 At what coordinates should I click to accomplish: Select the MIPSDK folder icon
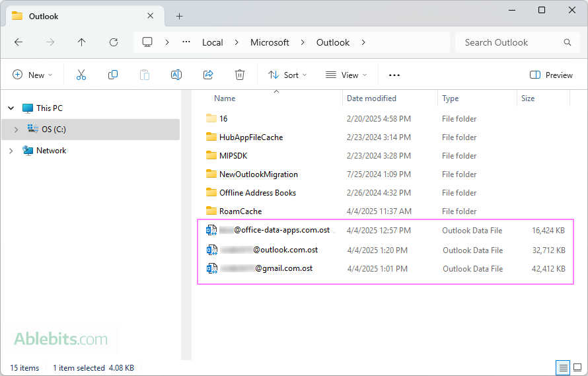tap(211, 155)
